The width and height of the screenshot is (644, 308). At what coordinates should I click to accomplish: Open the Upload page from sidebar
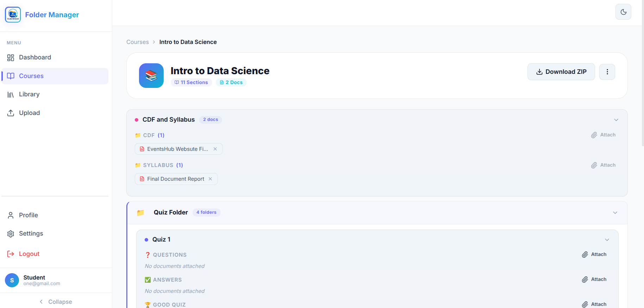55,113
